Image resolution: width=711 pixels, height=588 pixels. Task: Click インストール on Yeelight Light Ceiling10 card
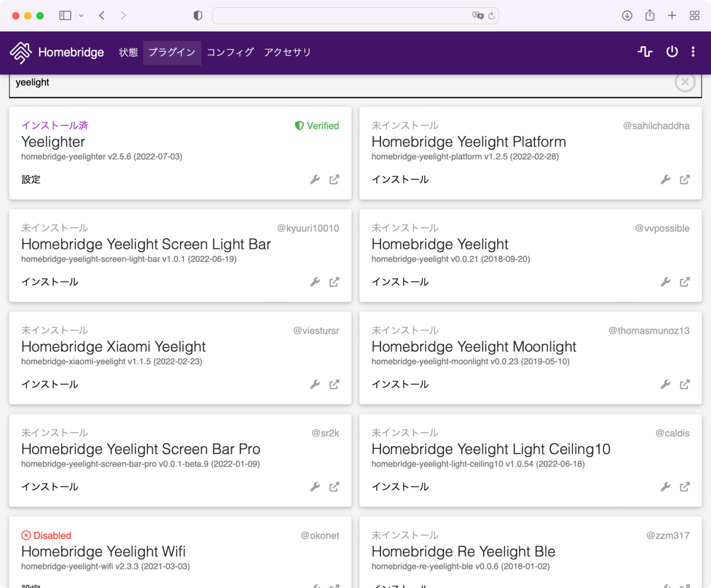(x=400, y=487)
